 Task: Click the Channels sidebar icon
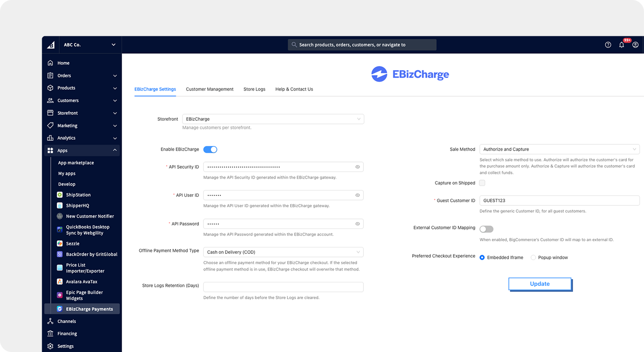click(x=51, y=321)
